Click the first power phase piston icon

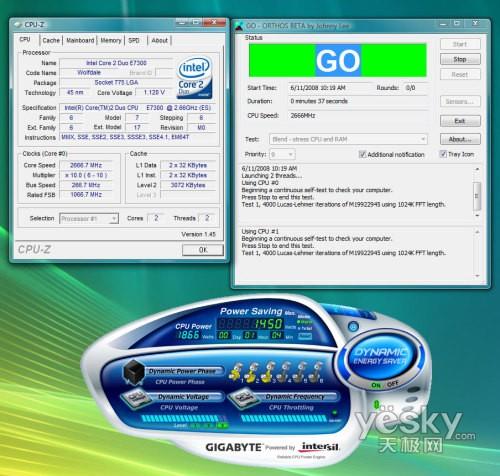tap(236, 372)
